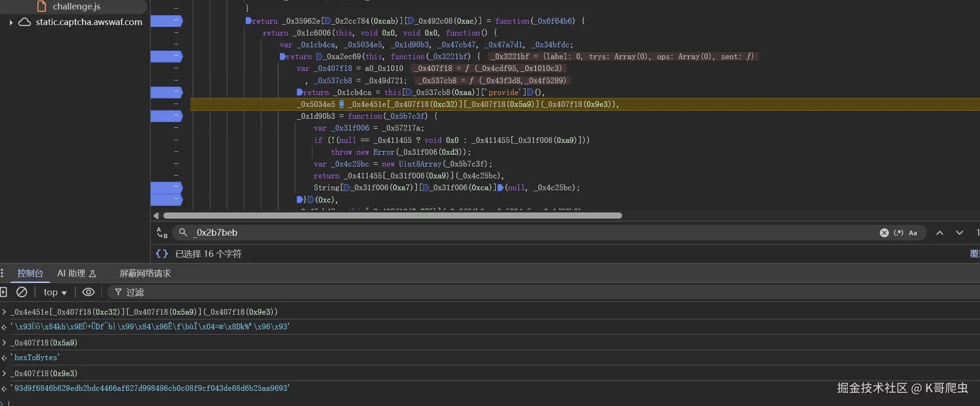The width and height of the screenshot is (980, 406).
Task: Toggle gutter breakpoint on _0x1d90b3 = function line
Action: pos(167,116)
